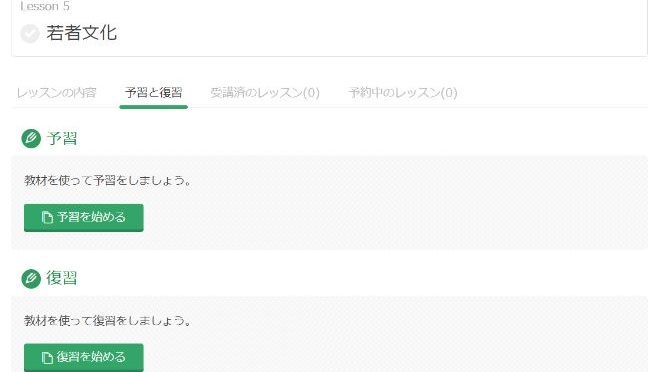Click the lesson title 若者文化
Screen dimensions: 661x372
coord(81,33)
